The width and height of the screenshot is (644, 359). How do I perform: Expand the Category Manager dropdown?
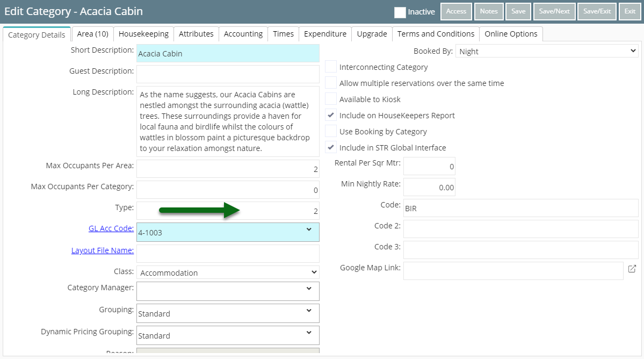pos(309,289)
